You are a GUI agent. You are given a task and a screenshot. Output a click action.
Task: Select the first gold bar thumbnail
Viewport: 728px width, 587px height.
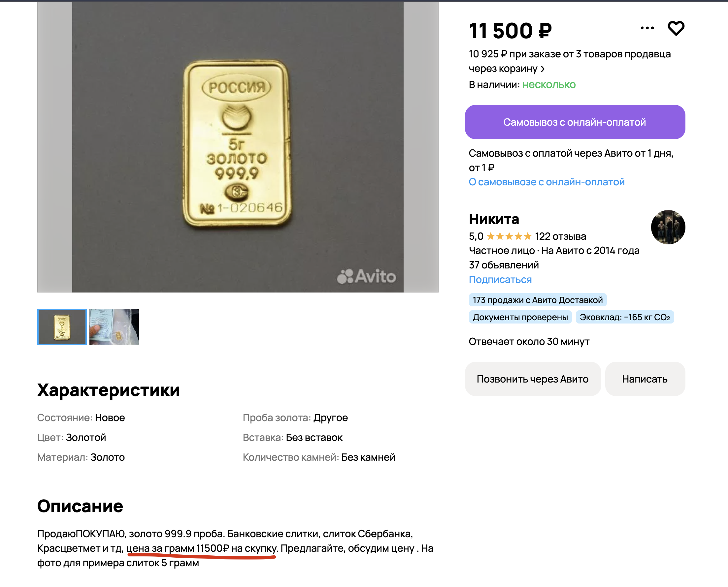point(62,327)
